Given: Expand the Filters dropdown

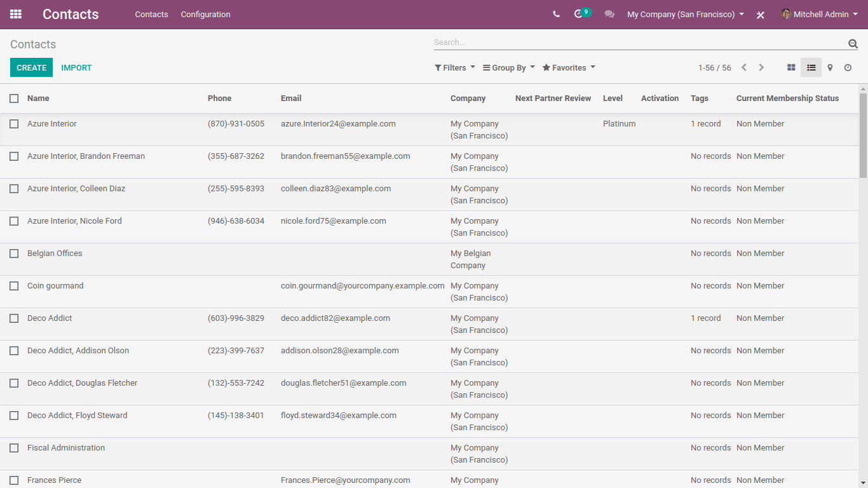Looking at the screenshot, I should 455,67.
